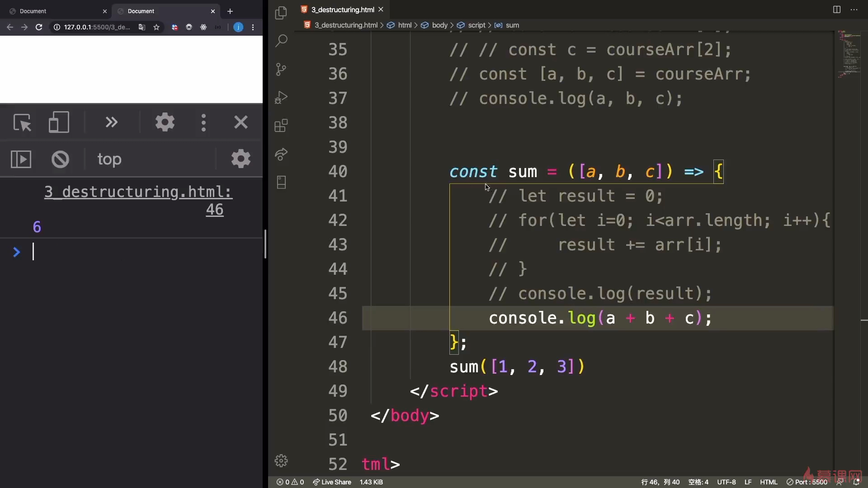Start Live Share from status bar
The height and width of the screenshot is (488, 868).
coord(332,482)
